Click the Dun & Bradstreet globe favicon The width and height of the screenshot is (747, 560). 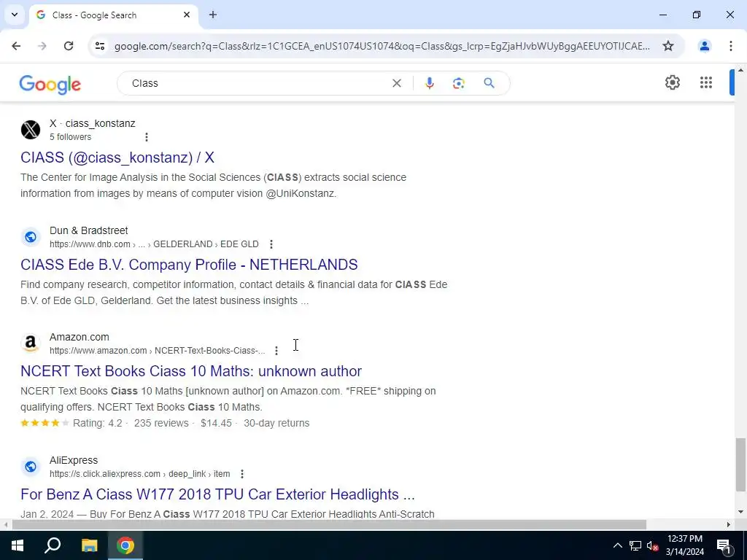point(31,237)
